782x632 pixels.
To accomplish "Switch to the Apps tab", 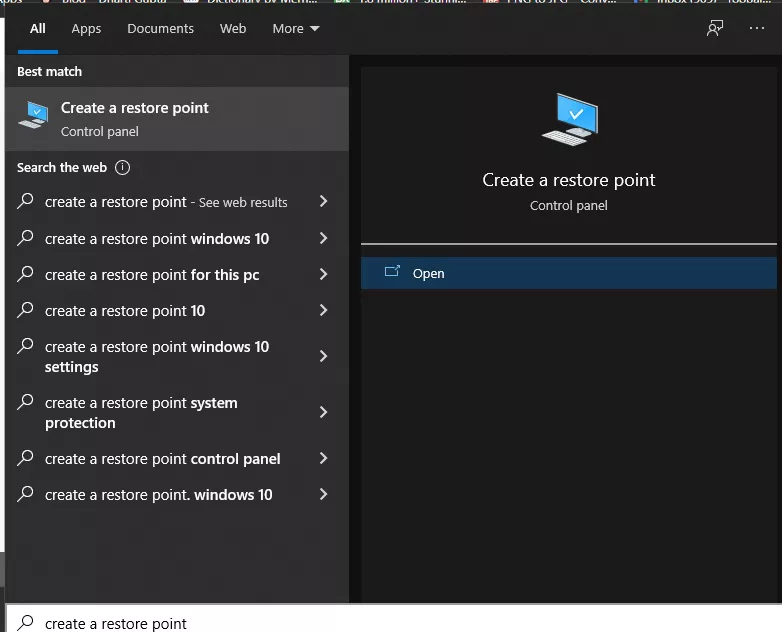I will pyautogui.click(x=86, y=29).
